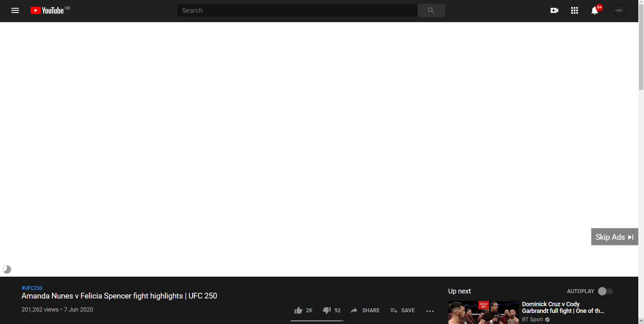Click the Skip Ads button

tap(614, 237)
